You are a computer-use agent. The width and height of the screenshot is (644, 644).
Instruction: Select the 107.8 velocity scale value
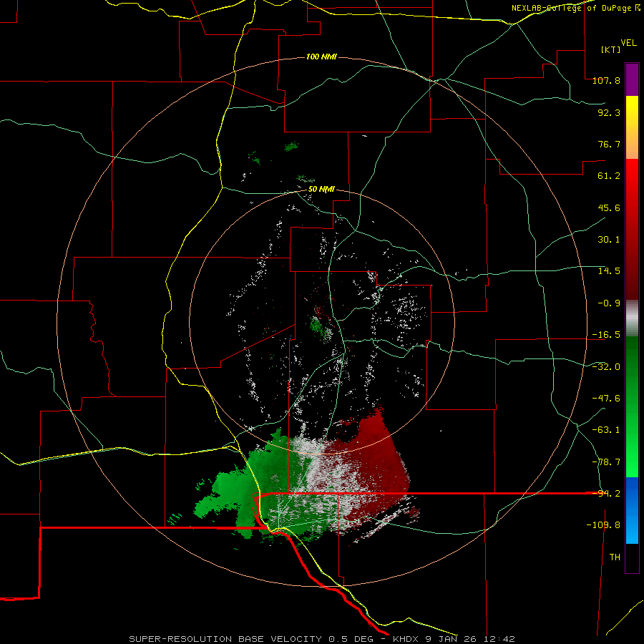pyautogui.click(x=606, y=80)
